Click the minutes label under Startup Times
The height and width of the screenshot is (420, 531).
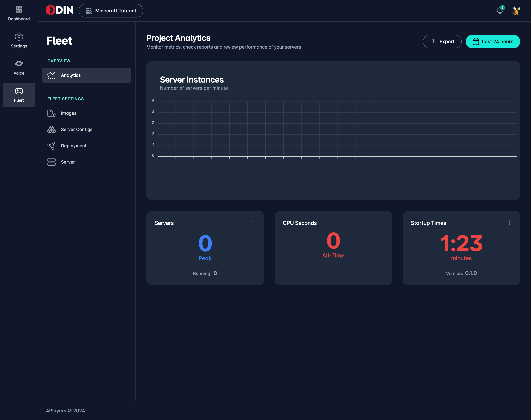click(x=461, y=258)
